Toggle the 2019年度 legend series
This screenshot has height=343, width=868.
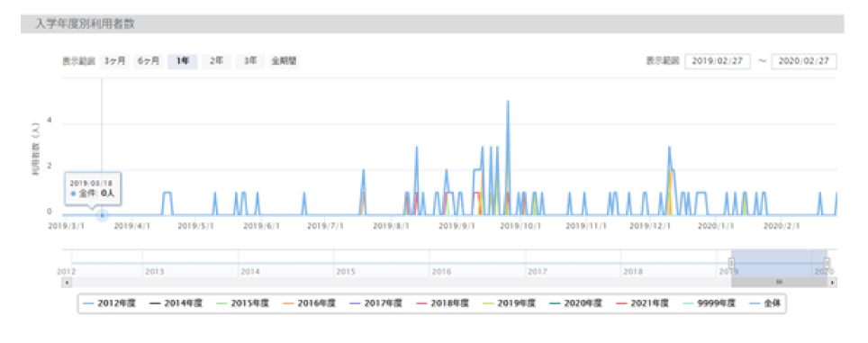[x=510, y=303]
